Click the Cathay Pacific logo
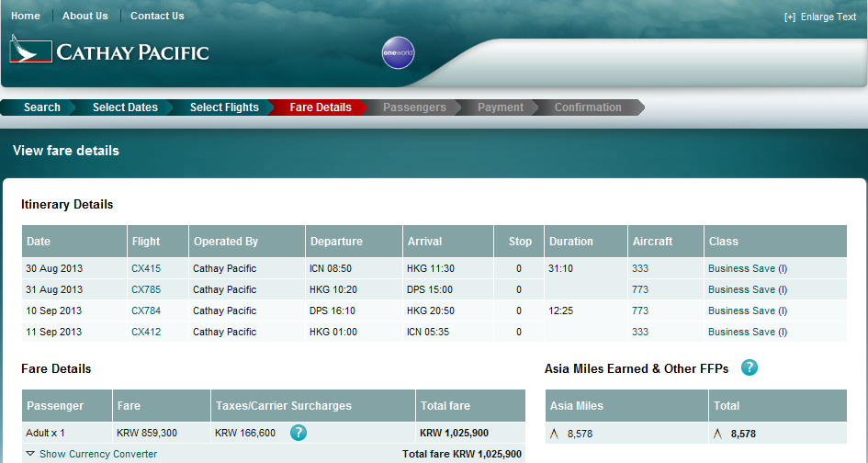Viewport: 868px width, 463px height. pyautogui.click(x=109, y=50)
